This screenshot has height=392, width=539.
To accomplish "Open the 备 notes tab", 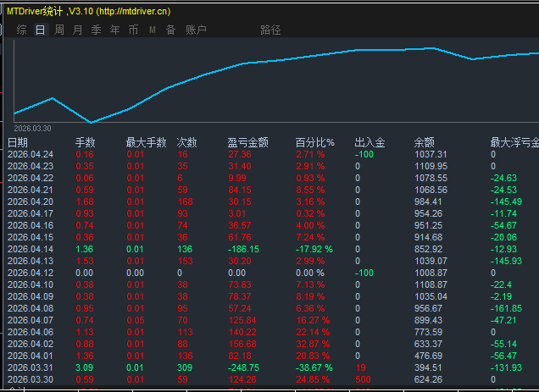I will [x=171, y=30].
